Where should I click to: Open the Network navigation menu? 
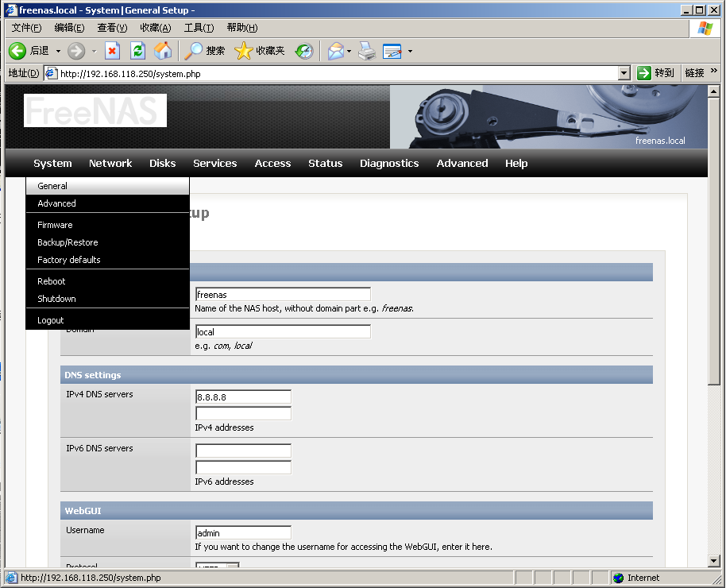pyautogui.click(x=110, y=163)
